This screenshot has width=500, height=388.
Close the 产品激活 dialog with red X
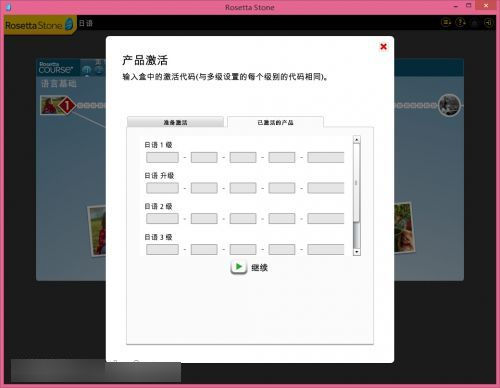(x=384, y=47)
